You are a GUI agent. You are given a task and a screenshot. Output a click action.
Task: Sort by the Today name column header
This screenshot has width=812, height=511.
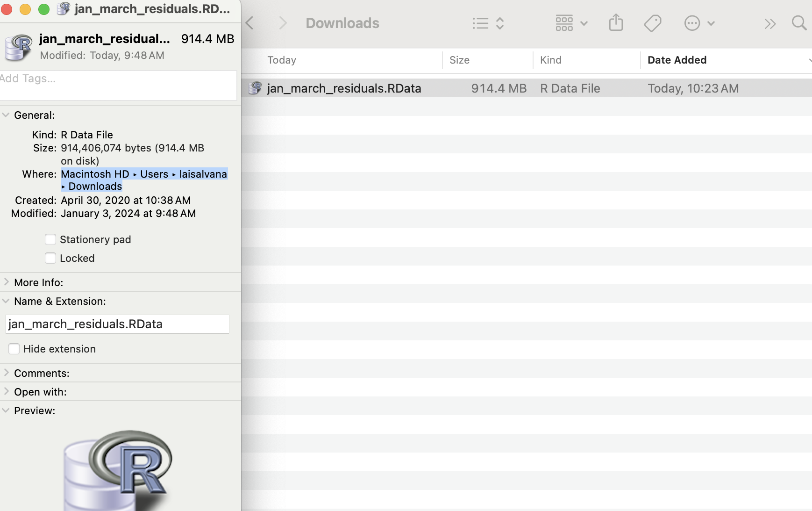282,60
